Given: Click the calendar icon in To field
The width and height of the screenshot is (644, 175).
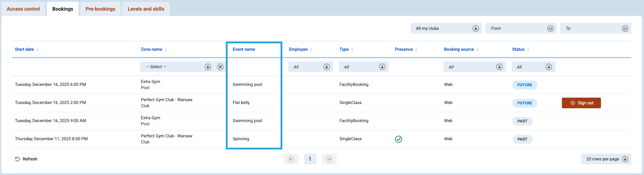Looking at the screenshot, I should click(x=625, y=28).
